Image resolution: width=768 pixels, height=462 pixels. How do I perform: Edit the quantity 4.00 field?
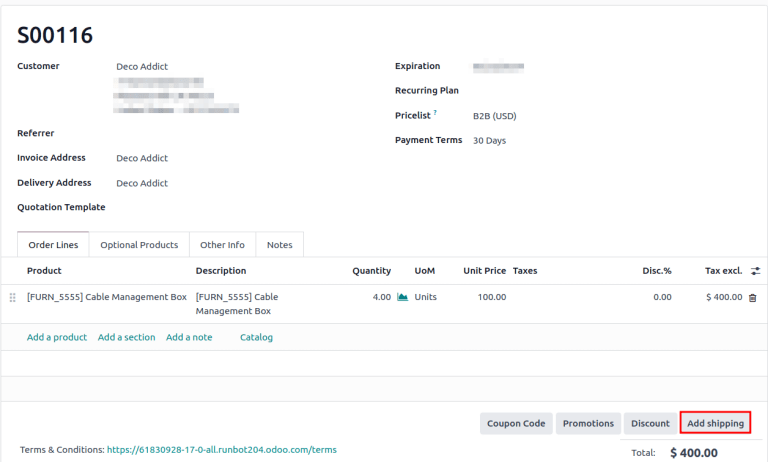tap(376, 297)
